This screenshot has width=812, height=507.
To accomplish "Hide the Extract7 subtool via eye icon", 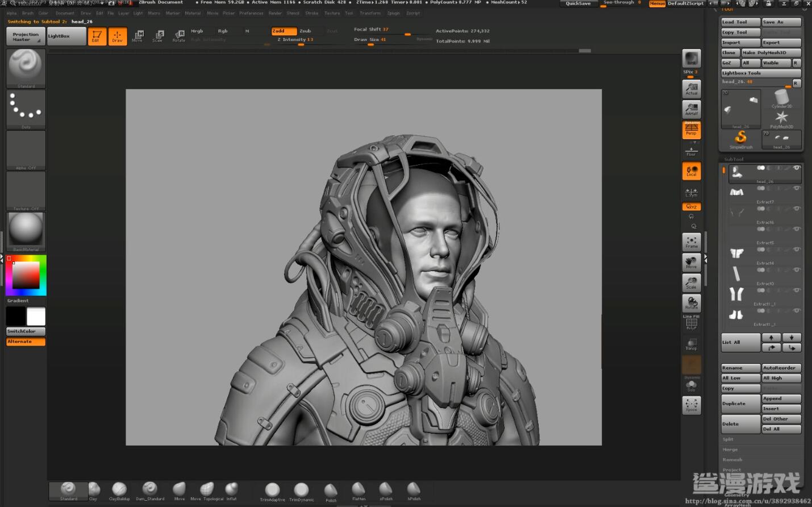I will pos(797,188).
